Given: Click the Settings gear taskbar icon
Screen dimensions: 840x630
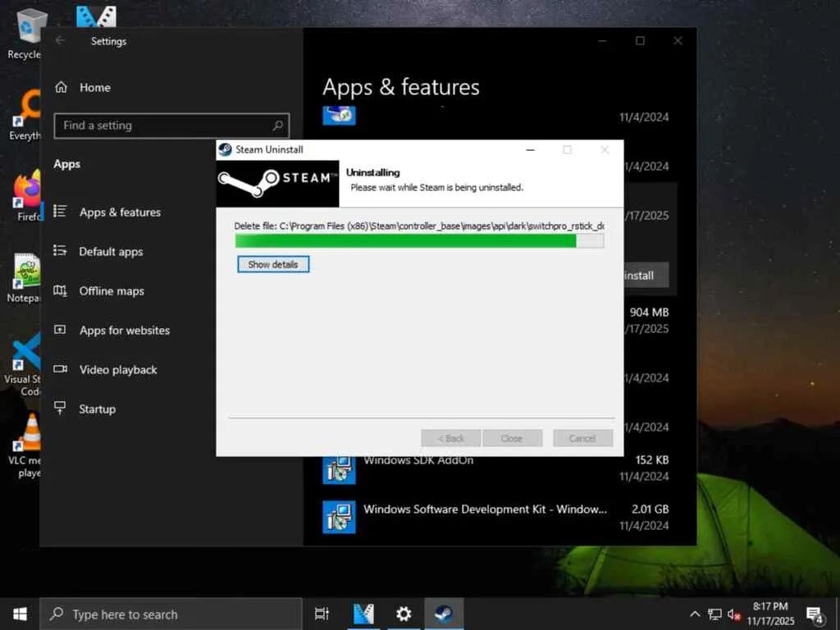Looking at the screenshot, I should (x=404, y=614).
